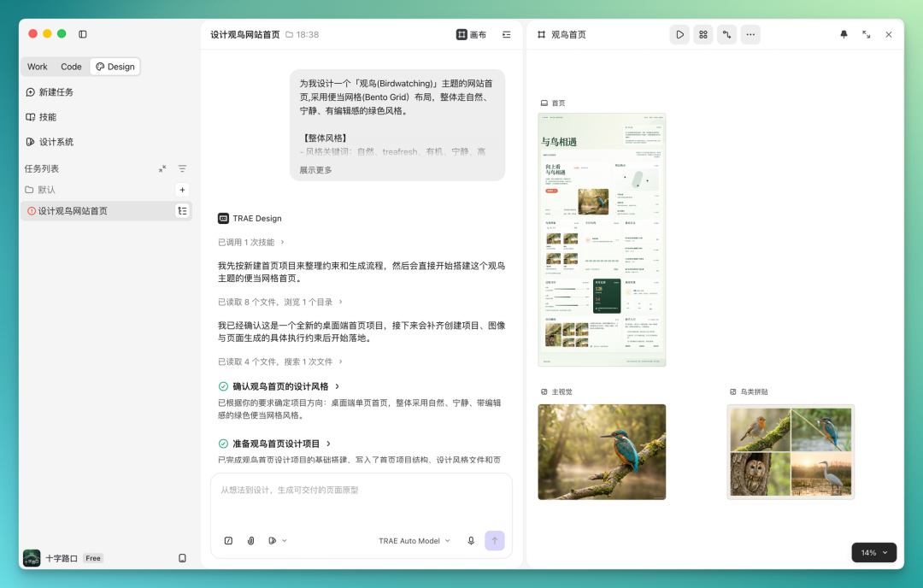Click the send arrow button

[495, 541]
